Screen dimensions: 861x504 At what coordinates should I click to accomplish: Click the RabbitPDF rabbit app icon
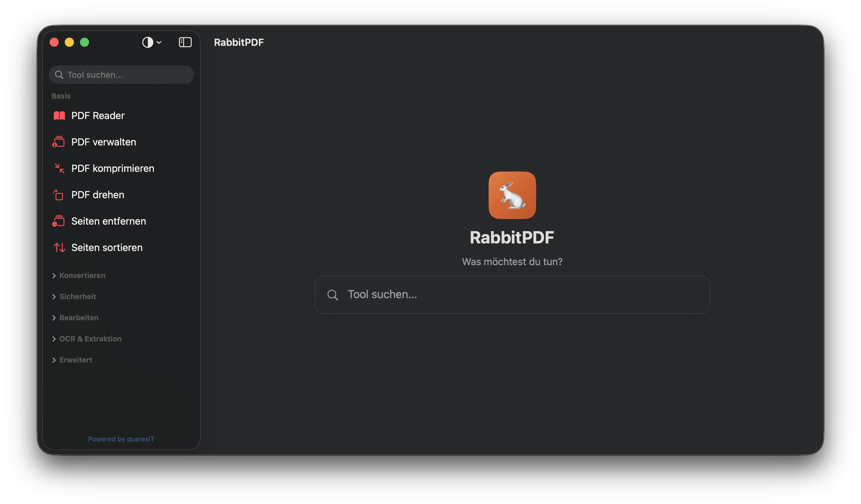[x=512, y=195]
